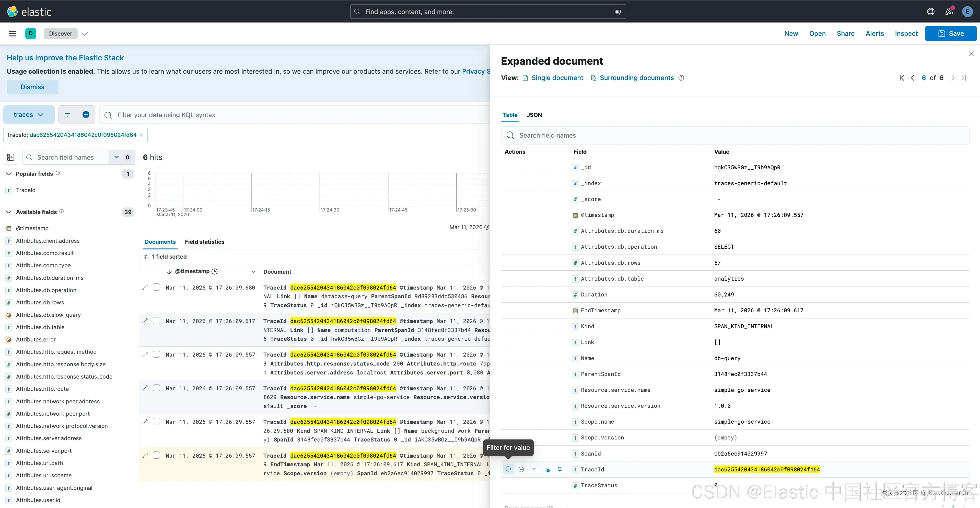
Task: Tick the last document row checkbox
Action: tap(156, 455)
